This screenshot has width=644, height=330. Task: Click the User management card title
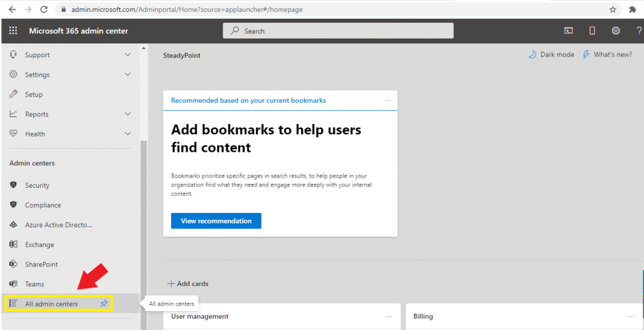(199, 316)
